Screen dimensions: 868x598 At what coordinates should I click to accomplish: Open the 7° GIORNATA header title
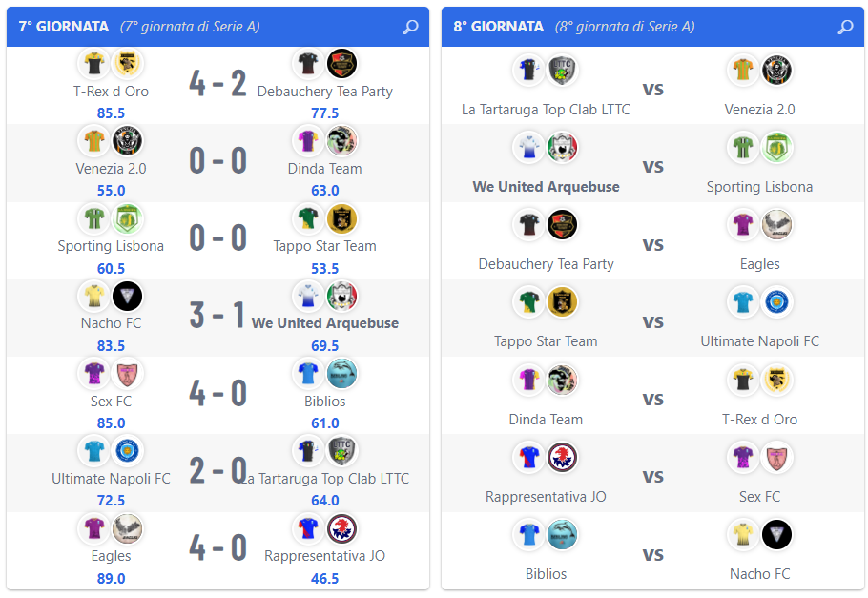[x=64, y=27]
